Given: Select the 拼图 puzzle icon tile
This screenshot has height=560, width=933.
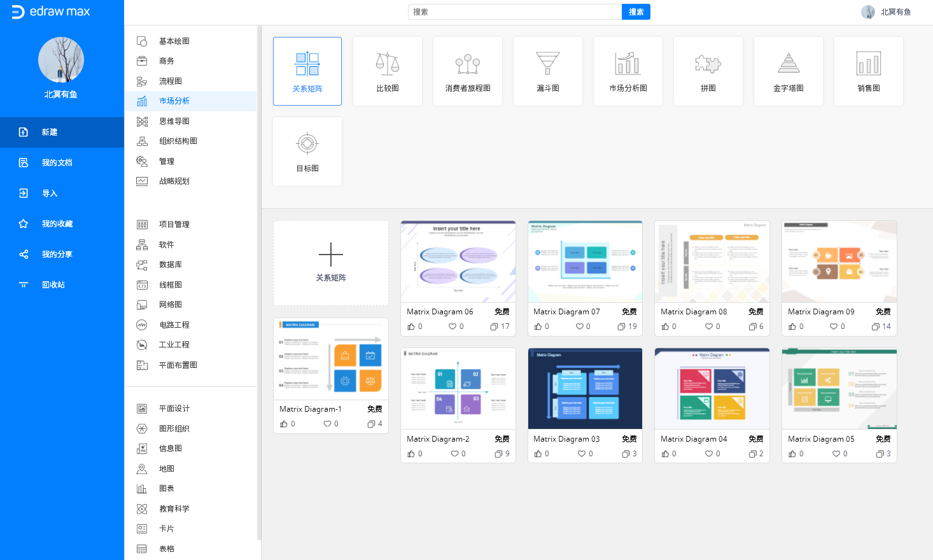Looking at the screenshot, I should [708, 64].
